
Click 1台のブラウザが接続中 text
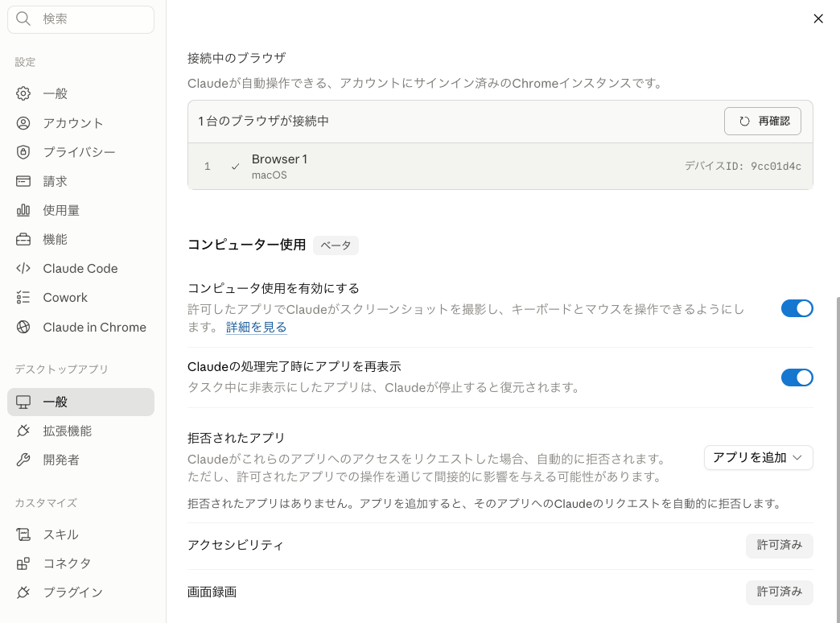(x=264, y=122)
